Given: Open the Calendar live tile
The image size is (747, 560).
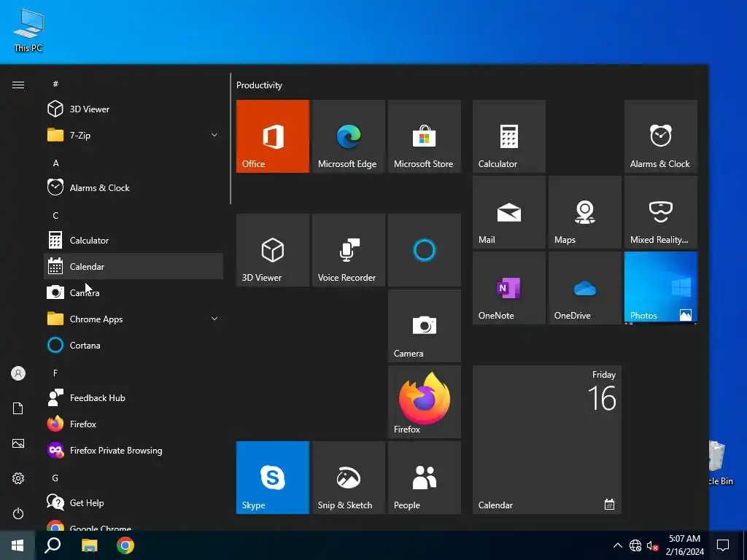Looking at the screenshot, I should (x=547, y=440).
